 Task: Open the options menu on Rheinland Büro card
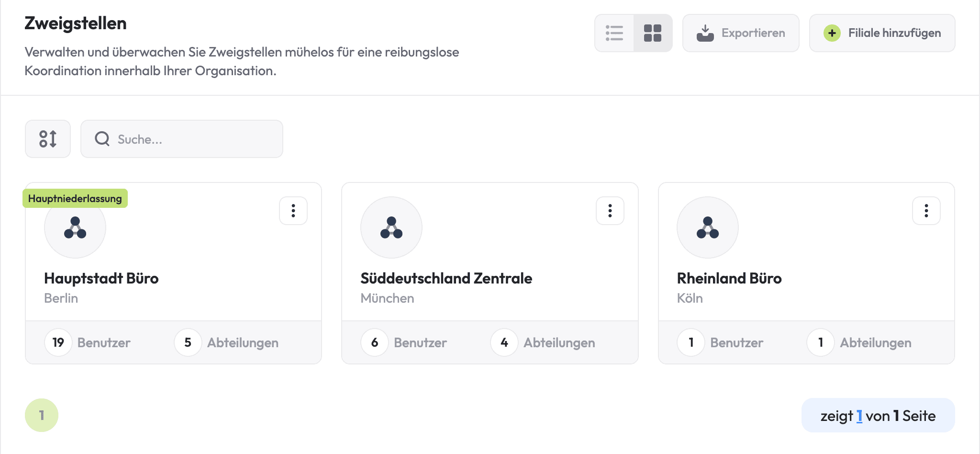pos(926,211)
